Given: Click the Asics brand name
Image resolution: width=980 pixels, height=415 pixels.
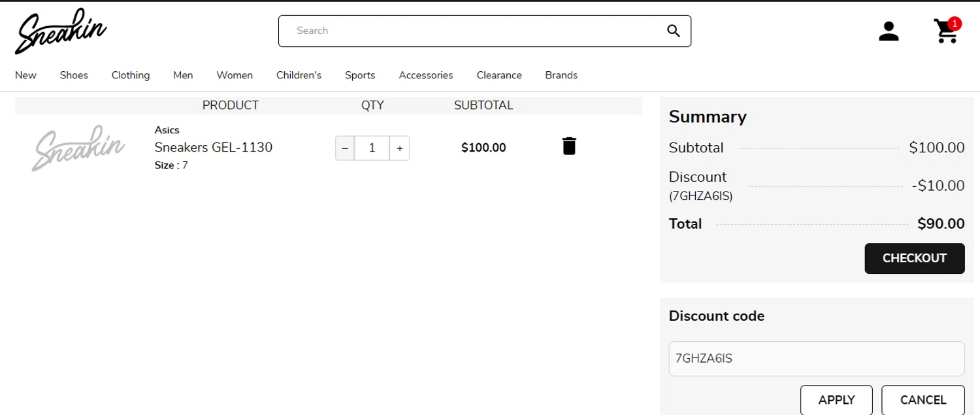Looking at the screenshot, I should tap(167, 130).
